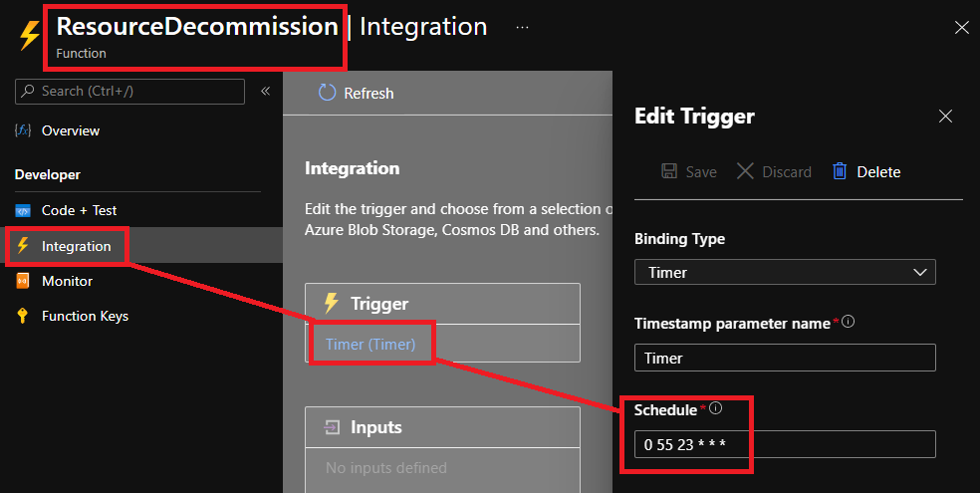Click Discard in Edit Trigger
The height and width of the screenshot is (493, 980).
point(774,172)
